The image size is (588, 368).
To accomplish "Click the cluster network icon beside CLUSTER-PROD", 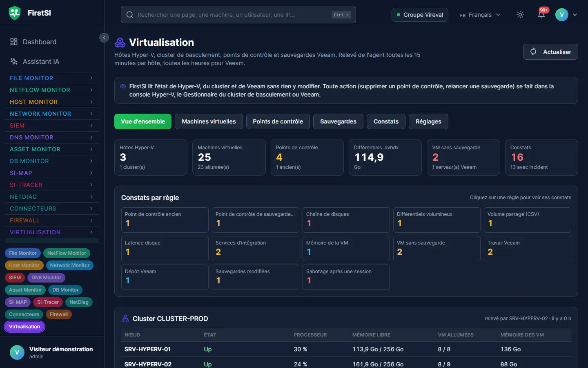I will click(125, 319).
